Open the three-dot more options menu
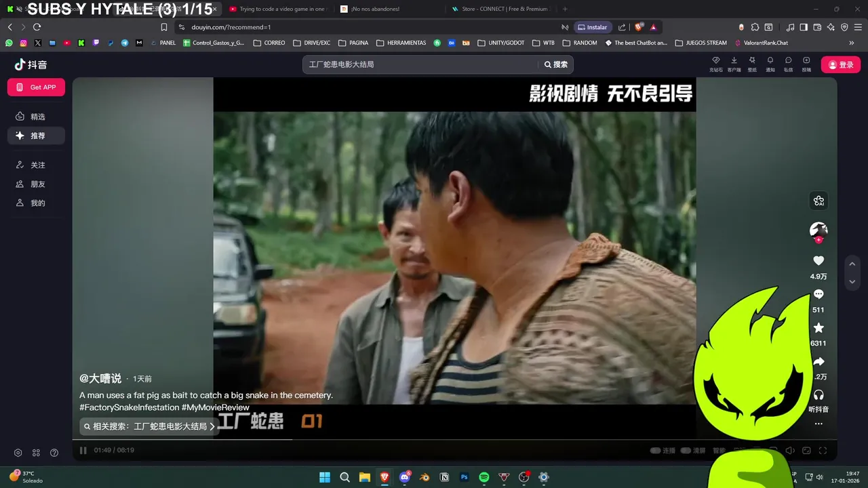This screenshot has height=488, width=868. pos(818,424)
